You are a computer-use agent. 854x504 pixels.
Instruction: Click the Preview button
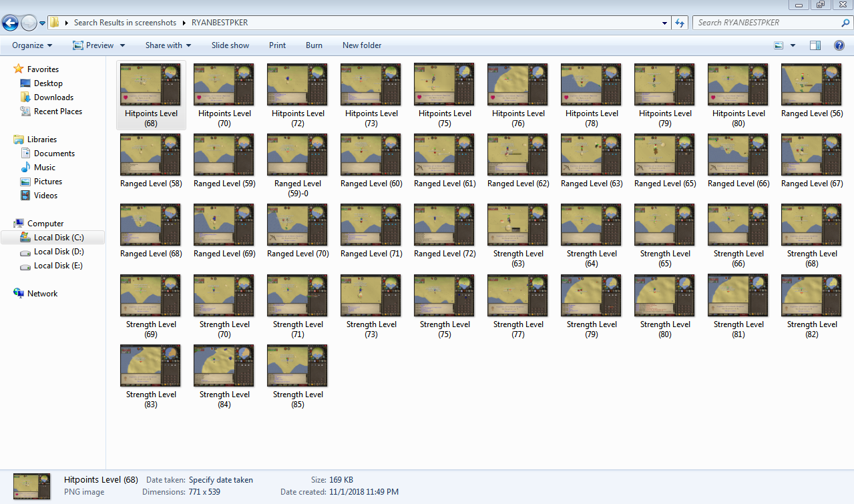coord(93,45)
